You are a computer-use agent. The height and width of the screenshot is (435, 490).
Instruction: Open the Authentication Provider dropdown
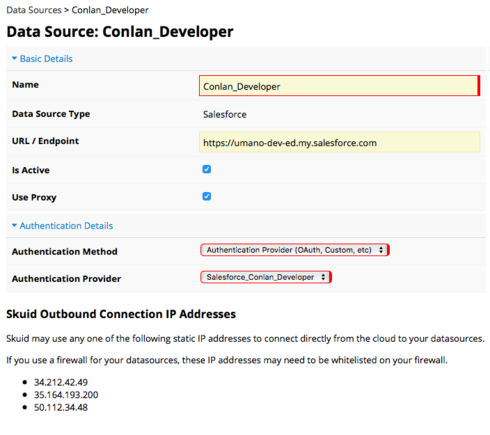[266, 277]
